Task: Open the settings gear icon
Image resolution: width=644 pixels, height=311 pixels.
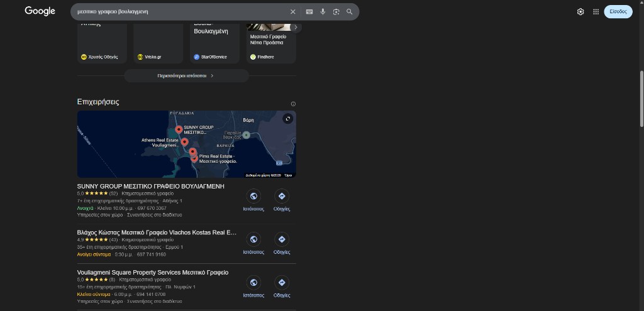Action: 580,12
